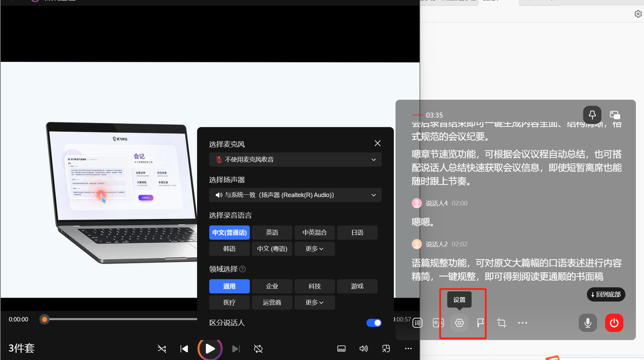Expand 更多 under domain selection
The image size is (644, 360).
point(315,303)
